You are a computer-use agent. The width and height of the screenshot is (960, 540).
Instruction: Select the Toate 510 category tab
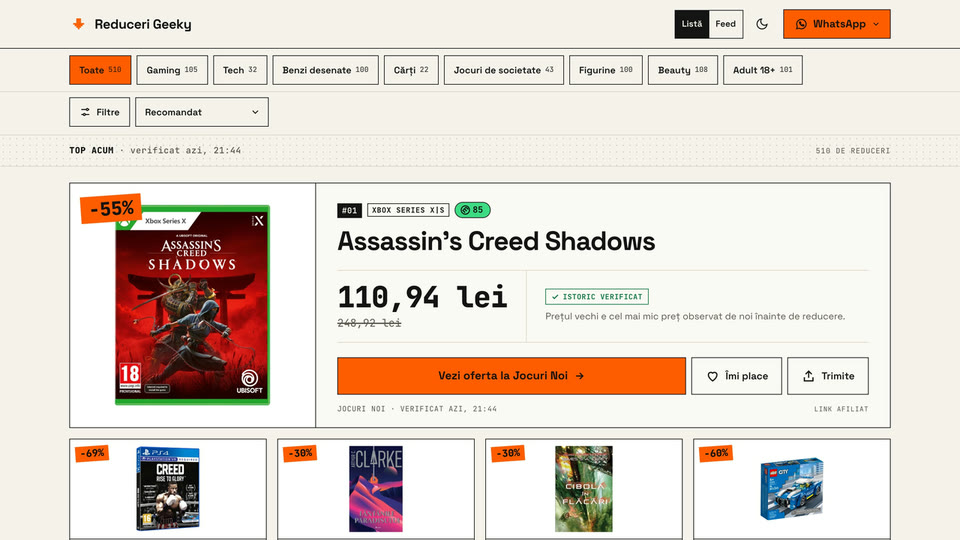pyautogui.click(x=100, y=70)
